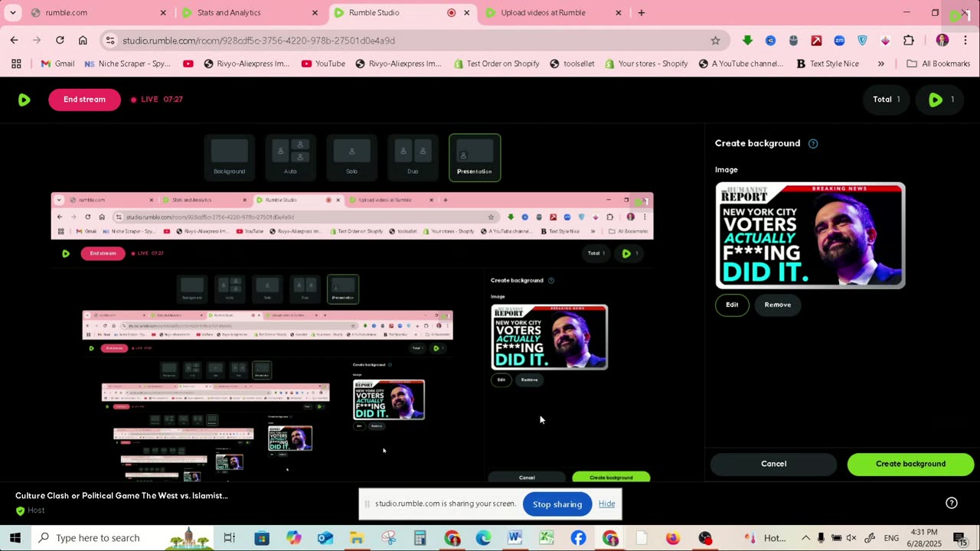Go to the browser home page
The height and width of the screenshot is (551, 980).
click(83, 41)
